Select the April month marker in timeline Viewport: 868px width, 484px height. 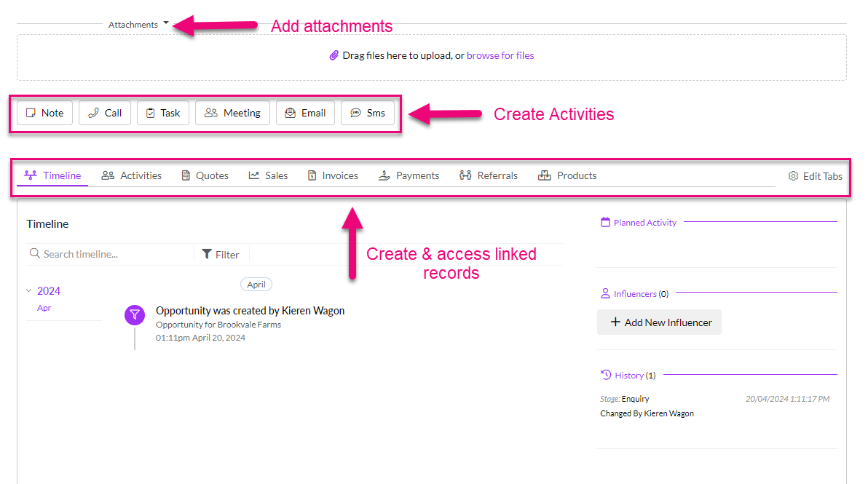tap(256, 285)
